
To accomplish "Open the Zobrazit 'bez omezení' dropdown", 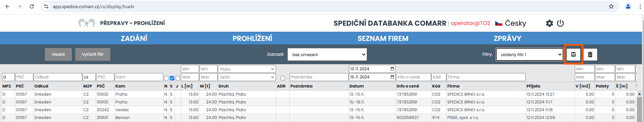I will click(327, 54).
